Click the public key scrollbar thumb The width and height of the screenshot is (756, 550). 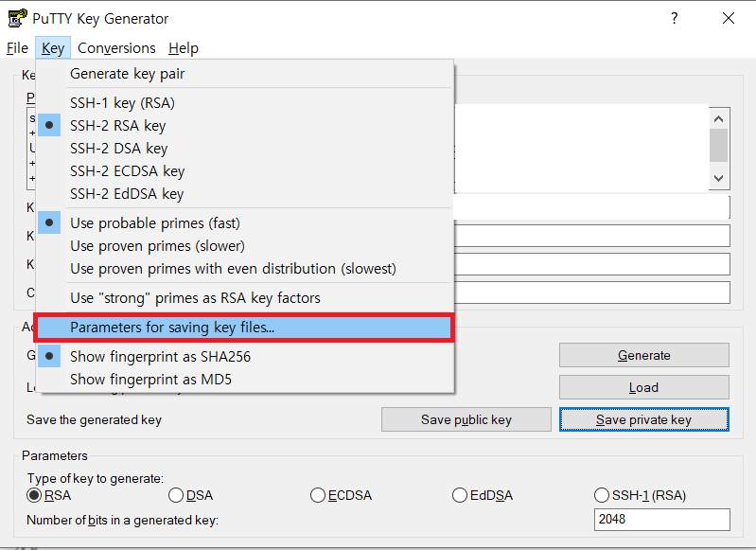(x=718, y=145)
